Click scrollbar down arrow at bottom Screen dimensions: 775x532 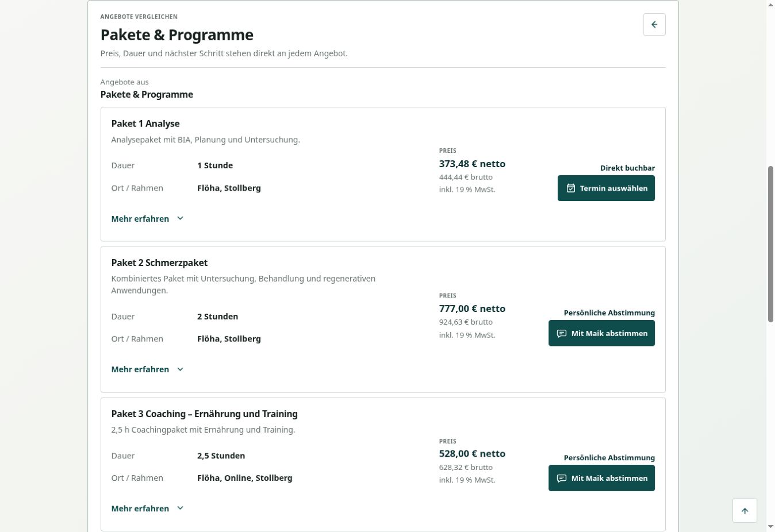770,527
